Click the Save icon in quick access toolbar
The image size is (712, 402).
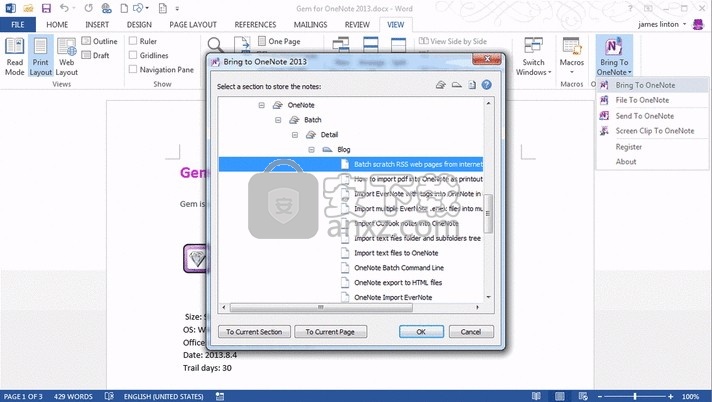tap(46, 8)
